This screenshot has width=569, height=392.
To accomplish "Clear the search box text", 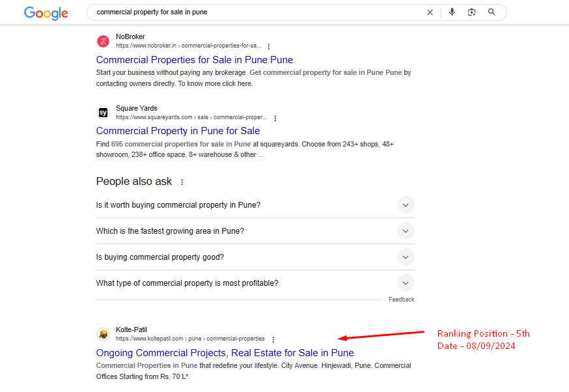I will click(430, 12).
